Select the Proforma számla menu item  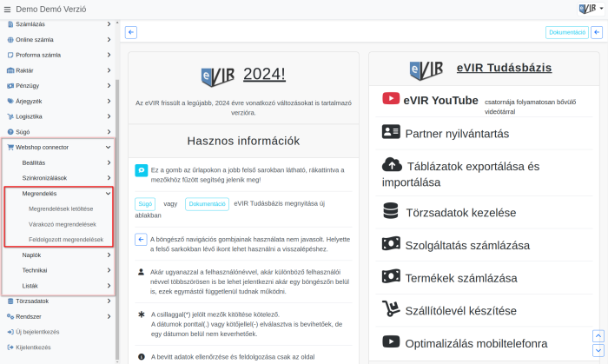(x=38, y=55)
